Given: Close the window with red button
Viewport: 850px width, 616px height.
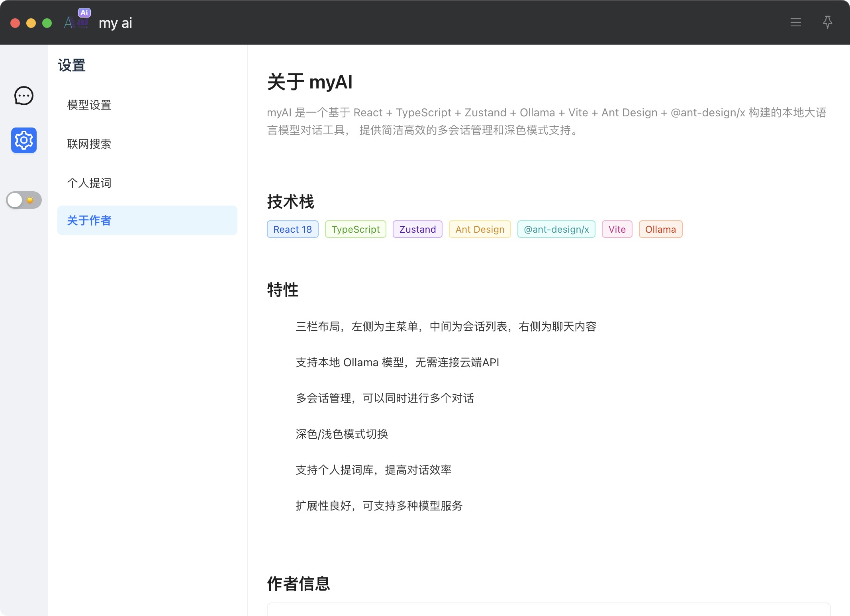Looking at the screenshot, I should click(15, 23).
